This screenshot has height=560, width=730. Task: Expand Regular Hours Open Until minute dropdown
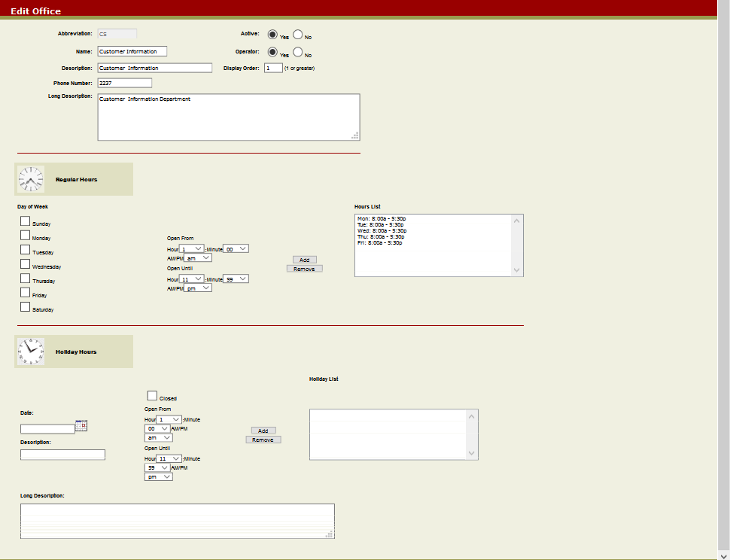tap(236, 279)
